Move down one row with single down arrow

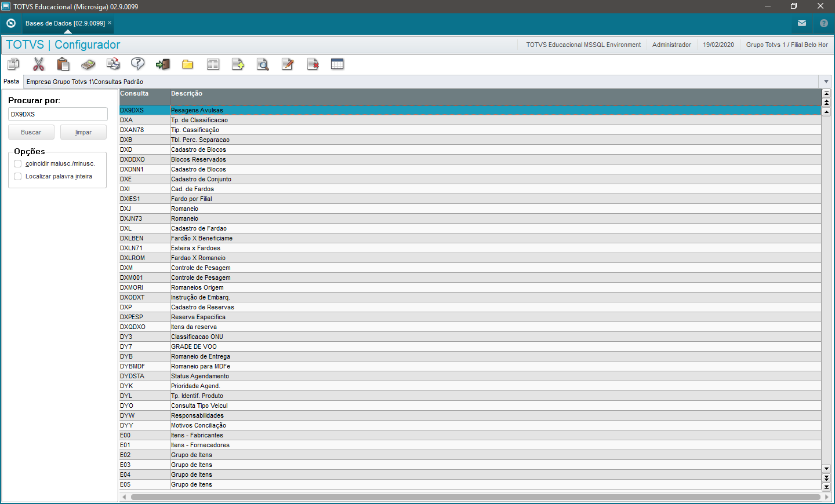(826, 468)
